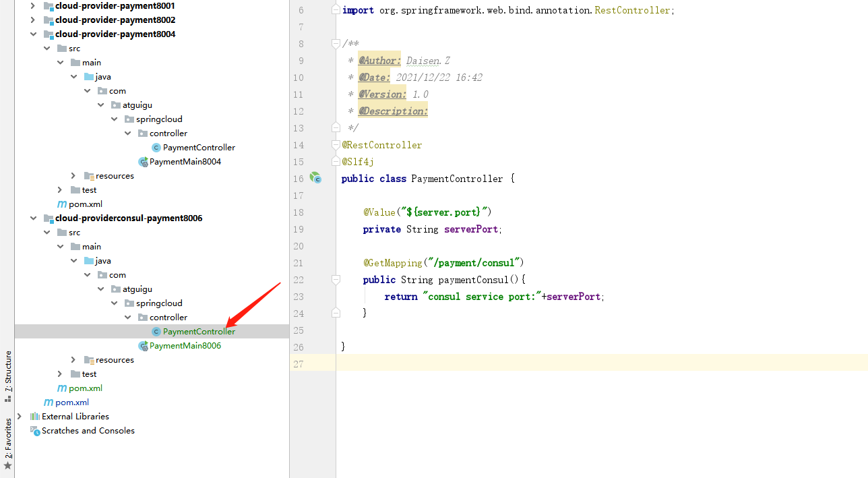Click the "${server.port}" value string
The height and width of the screenshot is (478, 868).
[x=444, y=212]
